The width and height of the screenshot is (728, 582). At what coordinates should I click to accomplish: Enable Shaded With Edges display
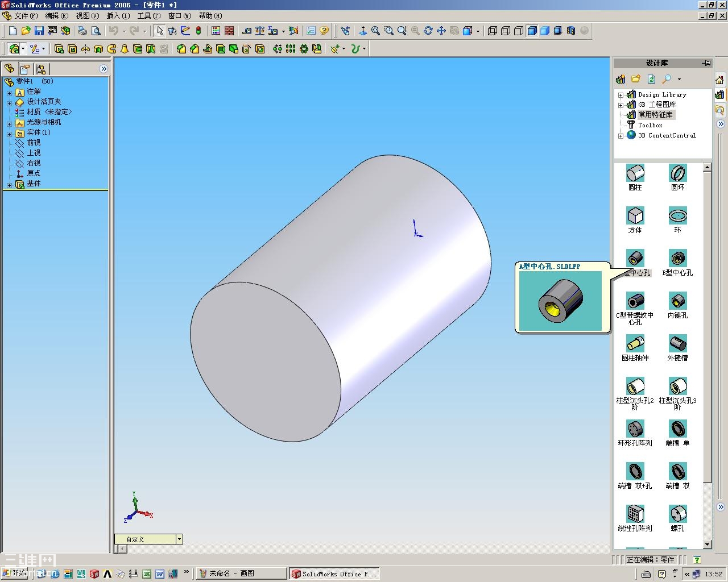tap(532, 31)
